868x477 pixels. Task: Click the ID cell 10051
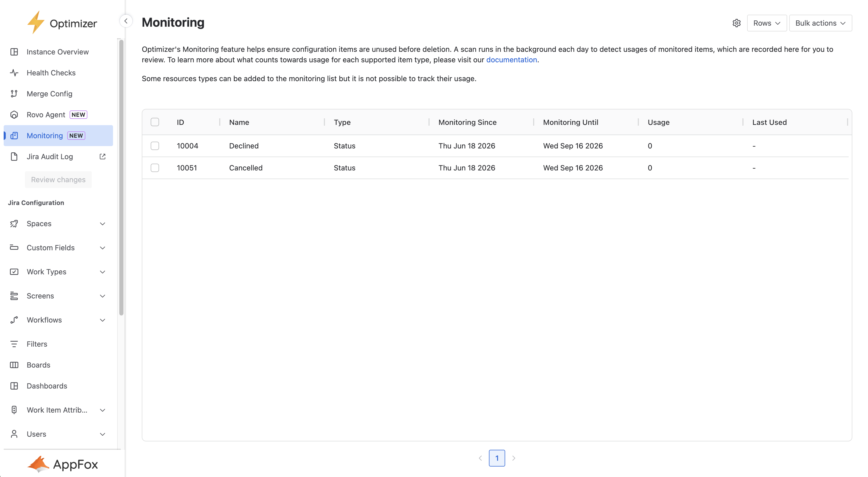pos(187,168)
